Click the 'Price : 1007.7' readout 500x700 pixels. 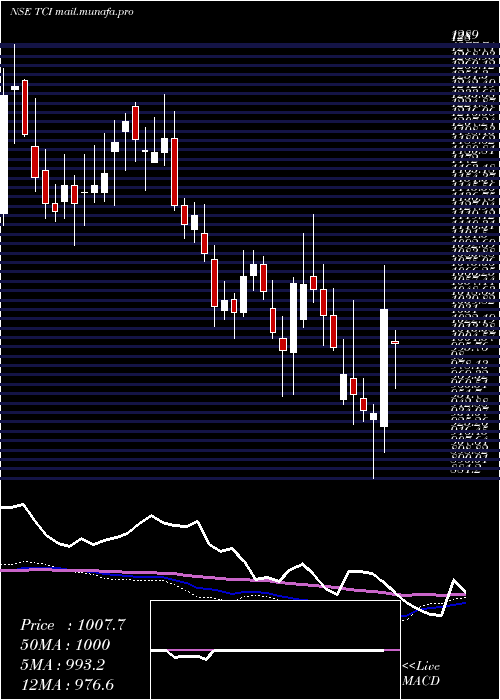point(73,625)
